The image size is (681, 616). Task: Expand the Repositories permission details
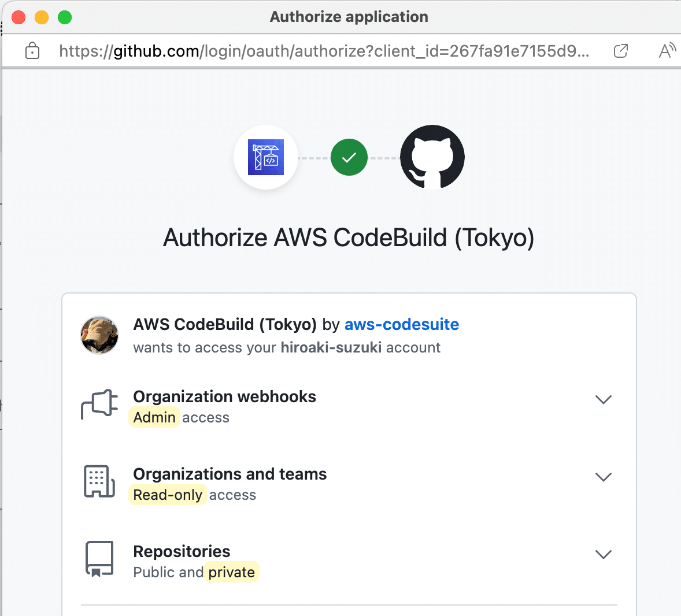point(603,554)
